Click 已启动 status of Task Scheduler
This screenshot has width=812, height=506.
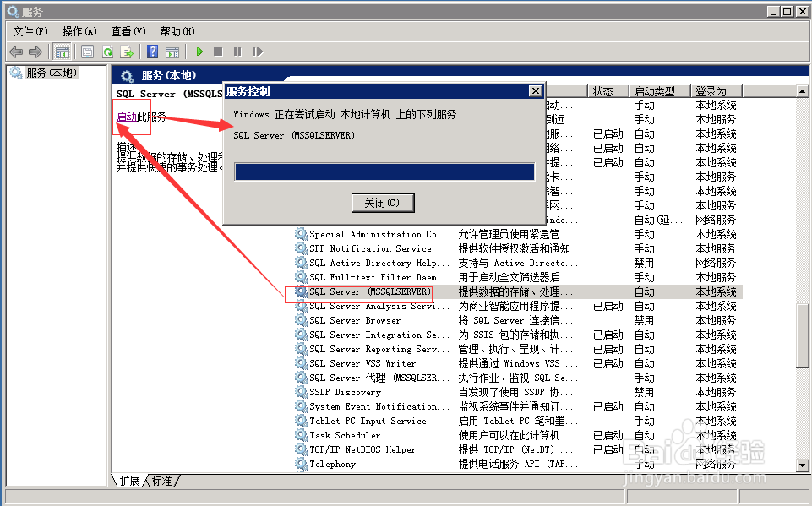click(x=608, y=436)
